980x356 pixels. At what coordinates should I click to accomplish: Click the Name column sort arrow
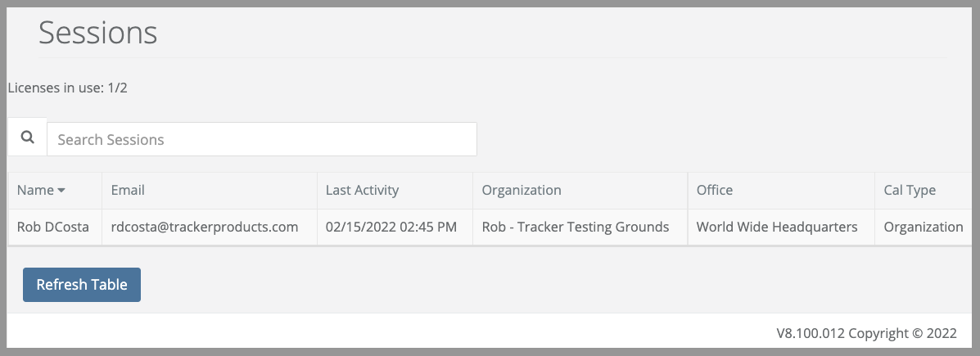pos(61,191)
